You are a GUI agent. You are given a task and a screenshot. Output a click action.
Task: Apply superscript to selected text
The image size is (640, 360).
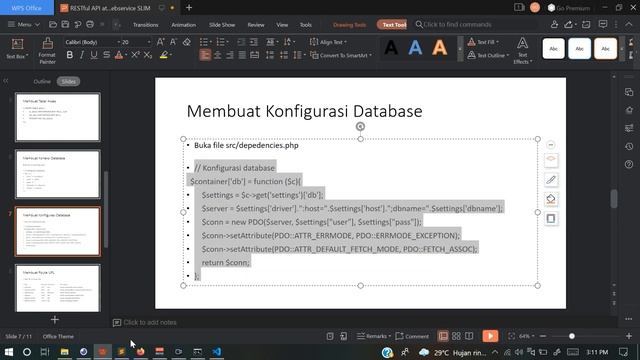pyautogui.click(x=135, y=55)
